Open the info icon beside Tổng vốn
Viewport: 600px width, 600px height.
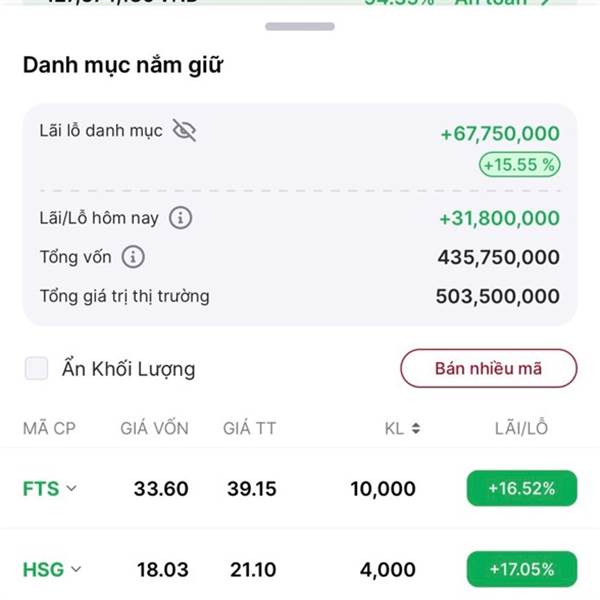coord(133,257)
